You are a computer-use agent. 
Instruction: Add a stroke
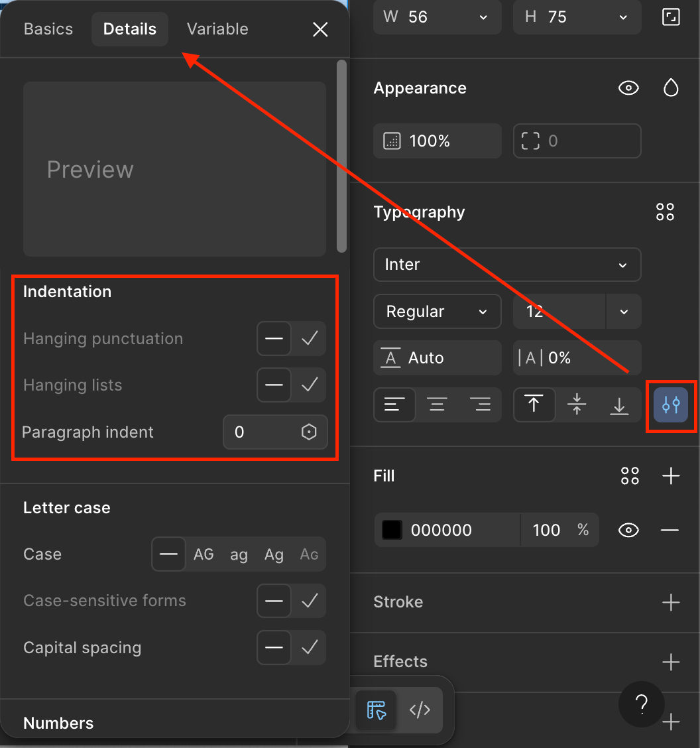(670, 603)
